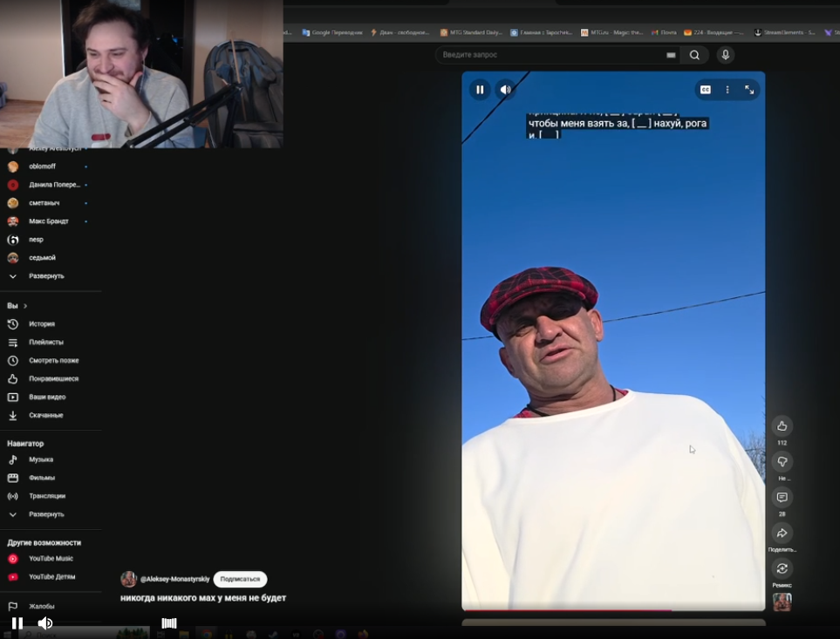Open the @Aleksey-Monastyrskiy channel name
Viewport: 840px width, 639px height.
pos(174,579)
